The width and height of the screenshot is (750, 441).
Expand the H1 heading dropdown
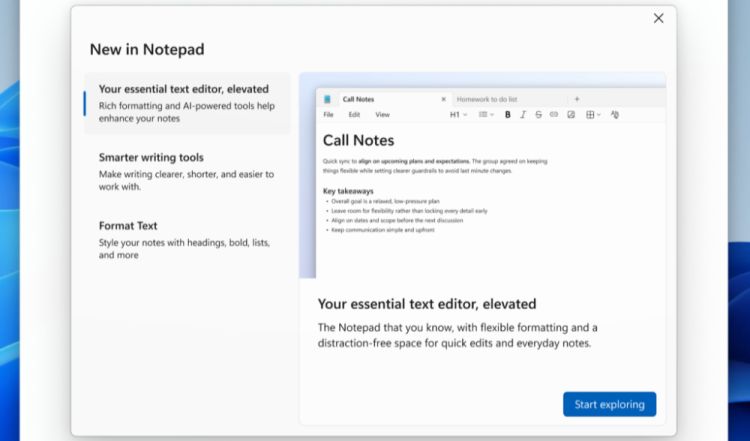[x=458, y=115]
